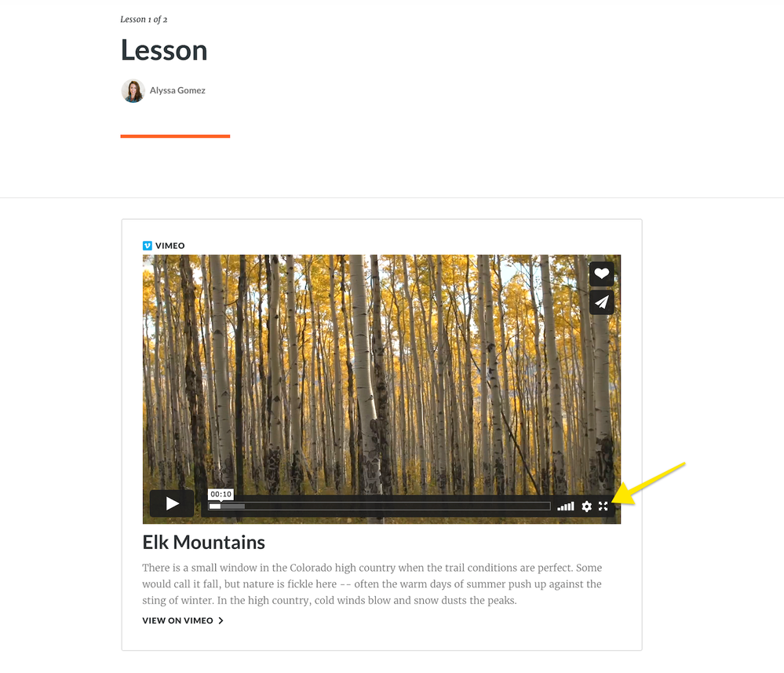Viewport: 784px width, 673px height.
Task: Click the 00:10 timestamp tooltip
Action: click(x=221, y=495)
